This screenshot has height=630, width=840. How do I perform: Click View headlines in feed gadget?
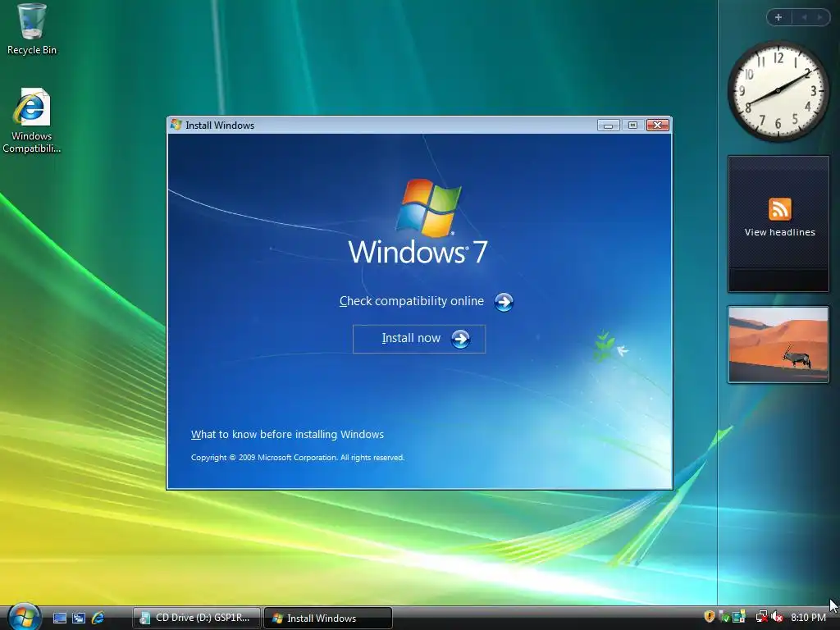coord(779,232)
